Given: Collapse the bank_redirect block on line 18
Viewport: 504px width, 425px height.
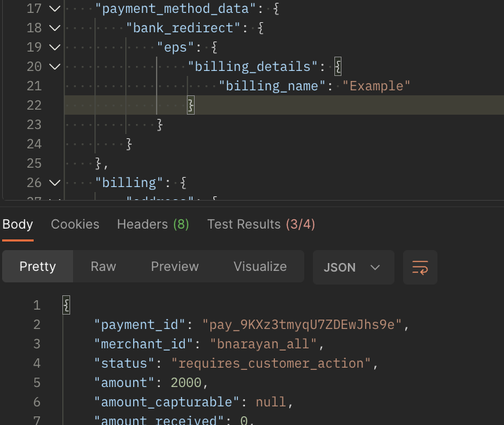Looking at the screenshot, I should tap(55, 28).
